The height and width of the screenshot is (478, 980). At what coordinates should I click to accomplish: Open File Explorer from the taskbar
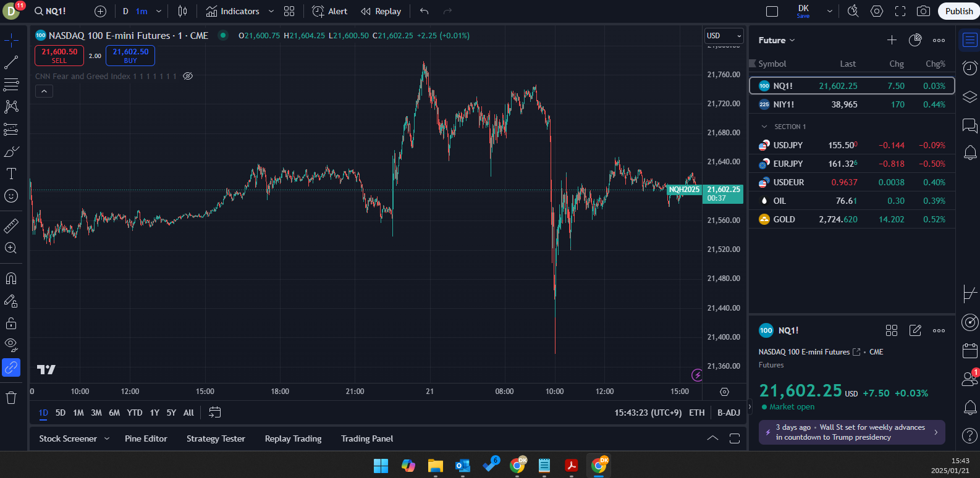[x=436, y=465]
